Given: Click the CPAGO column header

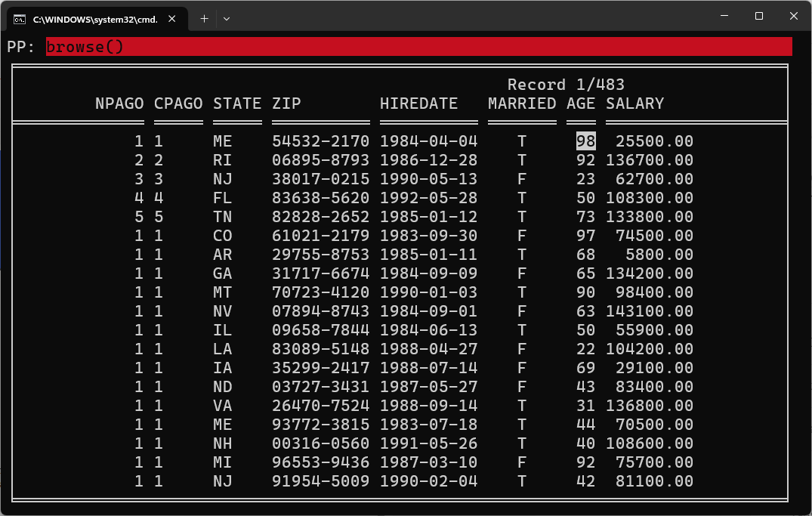Looking at the screenshot, I should click(178, 104).
